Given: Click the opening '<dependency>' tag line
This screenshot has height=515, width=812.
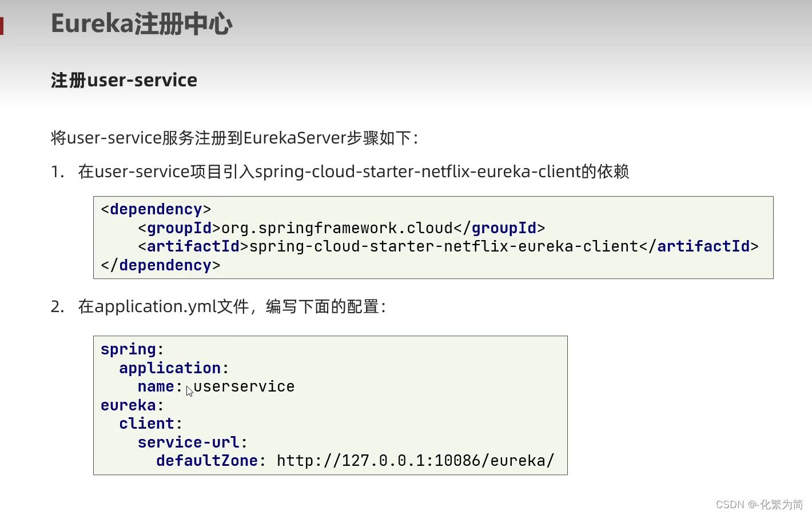Looking at the screenshot, I should [x=156, y=209].
